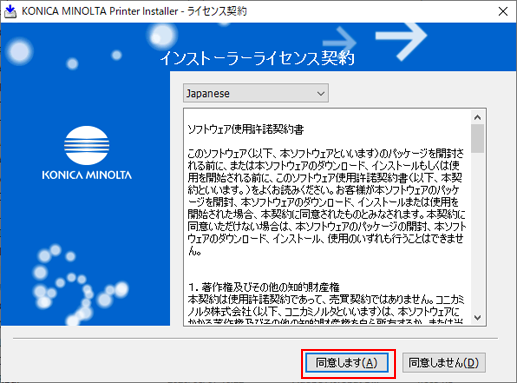
Task: Click the '1. 著作権及びその他の知的財産権' section heading
Action: click(x=264, y=287)
